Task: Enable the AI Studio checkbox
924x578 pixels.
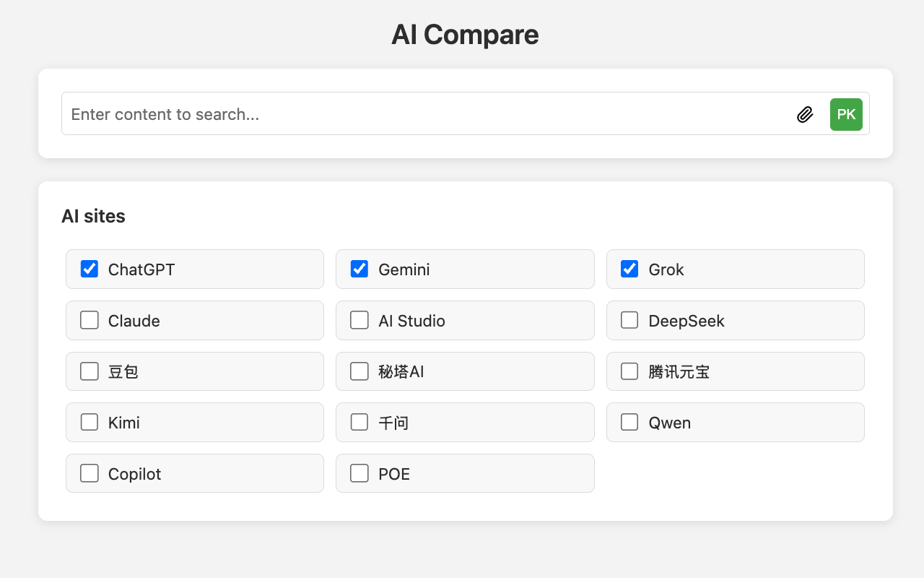Action: pyautogui.click(x=359, y=320)
